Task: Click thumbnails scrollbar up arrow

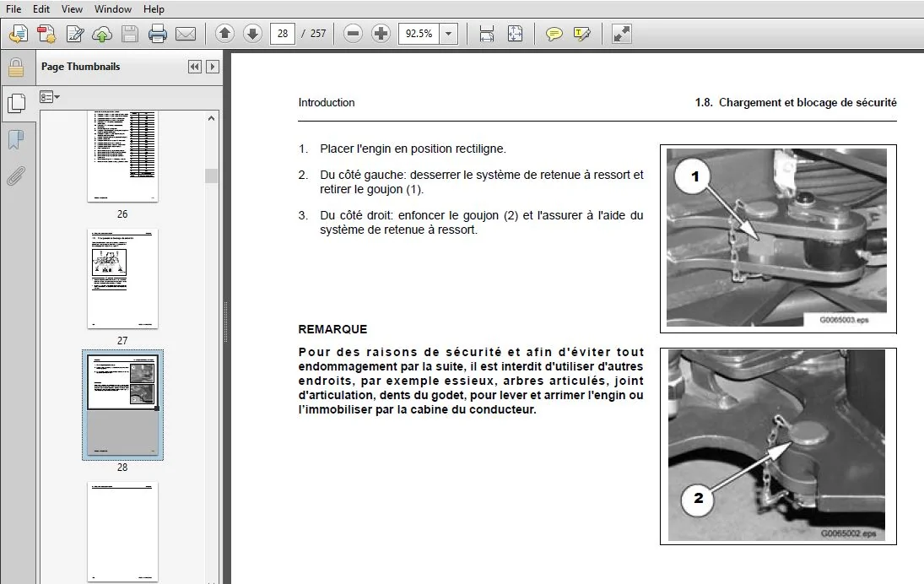Action: click(211, 118)
